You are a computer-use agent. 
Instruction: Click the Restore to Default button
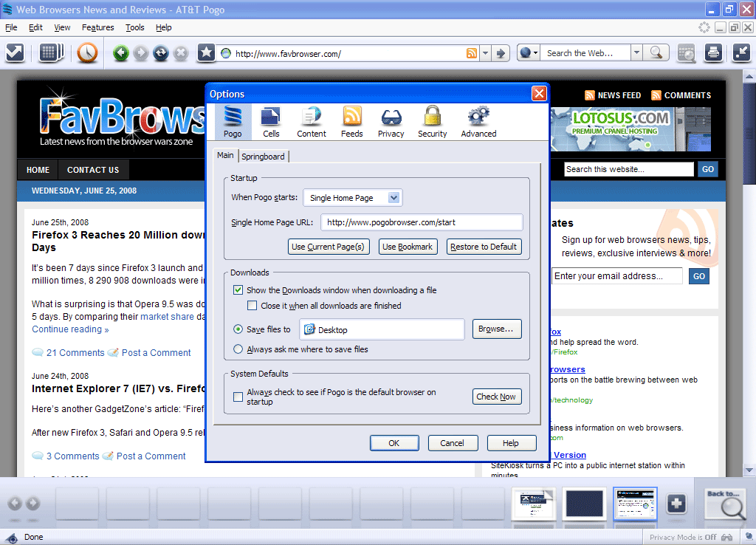(x=484, y=247)
